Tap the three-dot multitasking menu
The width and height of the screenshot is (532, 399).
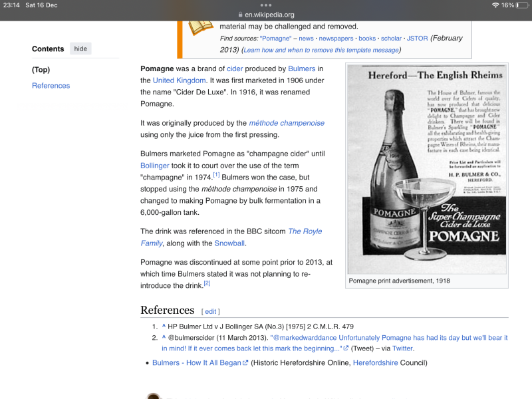pos(265,5)
